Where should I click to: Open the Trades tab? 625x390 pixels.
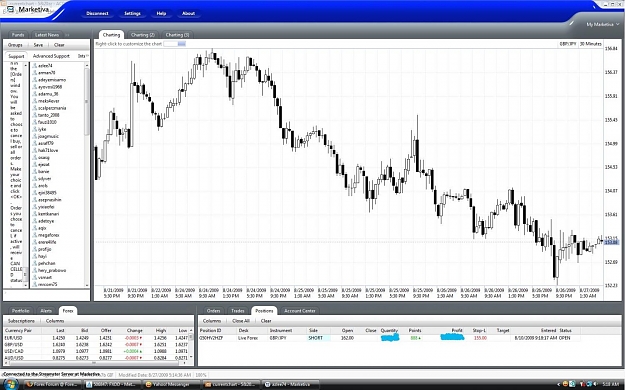click(238, 311)
